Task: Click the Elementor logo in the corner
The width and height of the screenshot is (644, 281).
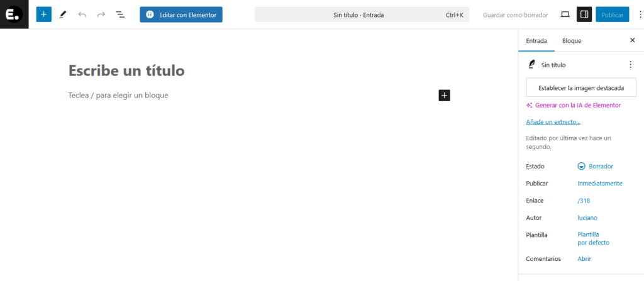Action: pos(14,14)
